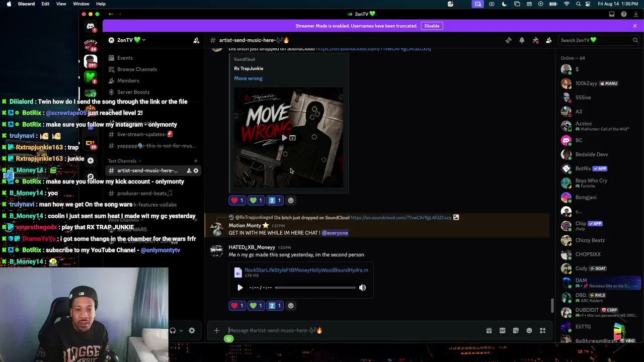This screenshot has width=644, height=362.
Task: Show pinned messages
Action: click(x=535, y=40)
